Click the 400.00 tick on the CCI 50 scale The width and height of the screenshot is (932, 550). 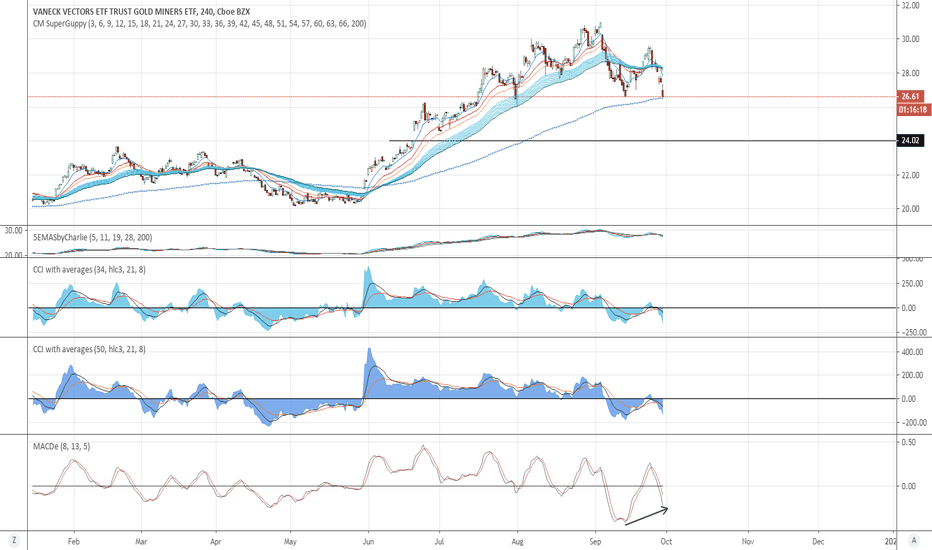(x=912, y=352)
